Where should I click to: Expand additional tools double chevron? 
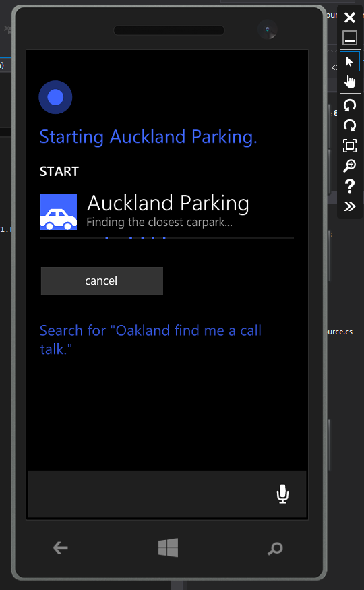[350, 206]
